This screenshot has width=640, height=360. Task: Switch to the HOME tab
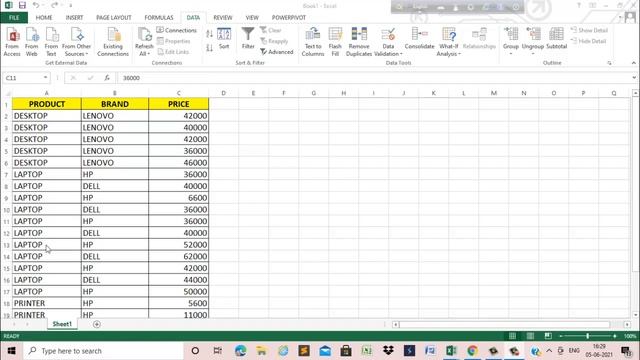click(44, 18)
